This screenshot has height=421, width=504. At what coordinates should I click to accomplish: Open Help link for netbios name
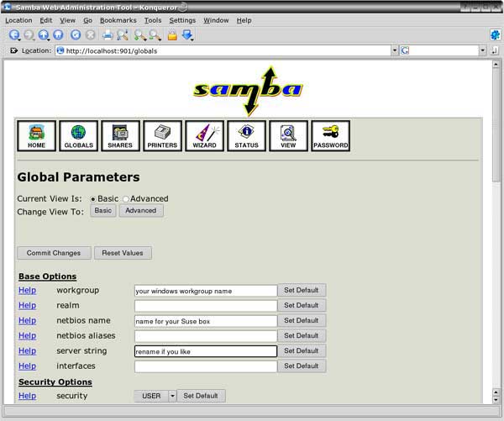tap(27, 320)
